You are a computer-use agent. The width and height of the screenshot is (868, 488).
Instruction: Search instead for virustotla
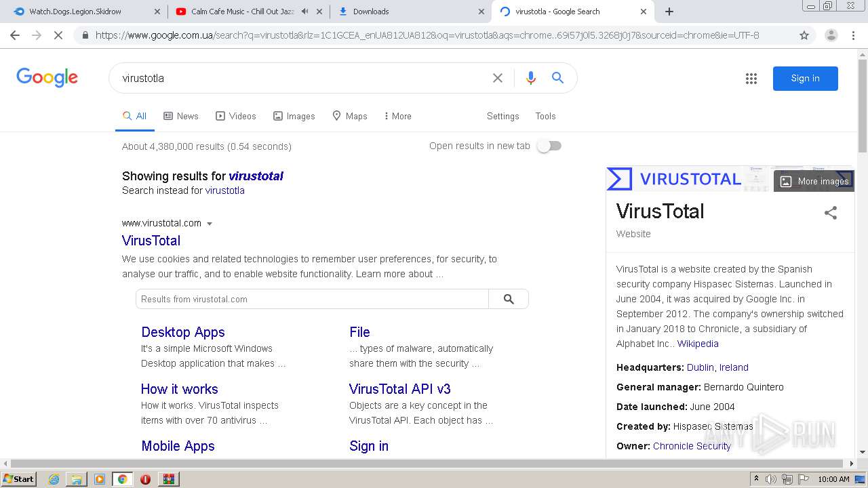(225, 190)
